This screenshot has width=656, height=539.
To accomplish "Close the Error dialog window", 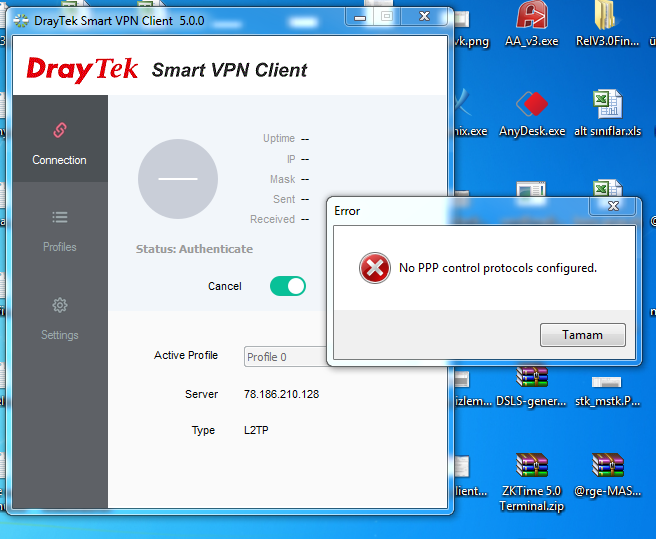I will [x=613, y=206].
